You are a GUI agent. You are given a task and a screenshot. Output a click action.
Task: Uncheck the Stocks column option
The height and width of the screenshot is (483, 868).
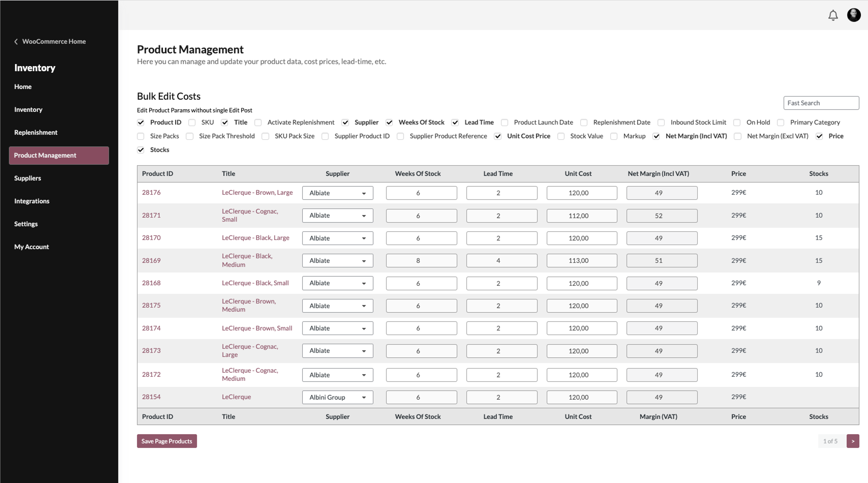tap(141, 150)
